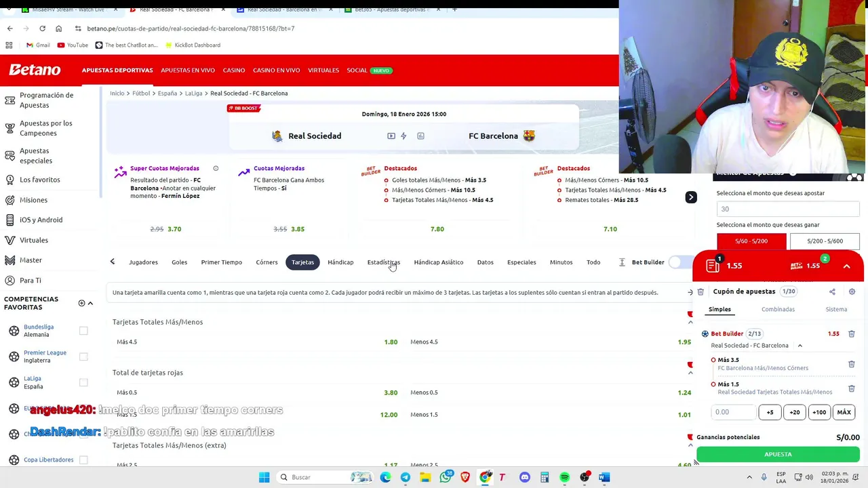Go to LaLiga in the breadcrumb

[x=193, y=94]
